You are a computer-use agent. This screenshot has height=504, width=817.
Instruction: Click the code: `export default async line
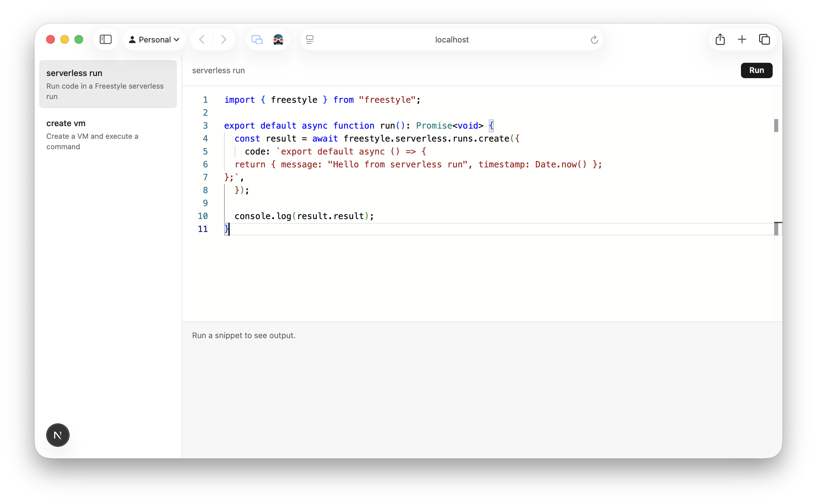336,151
